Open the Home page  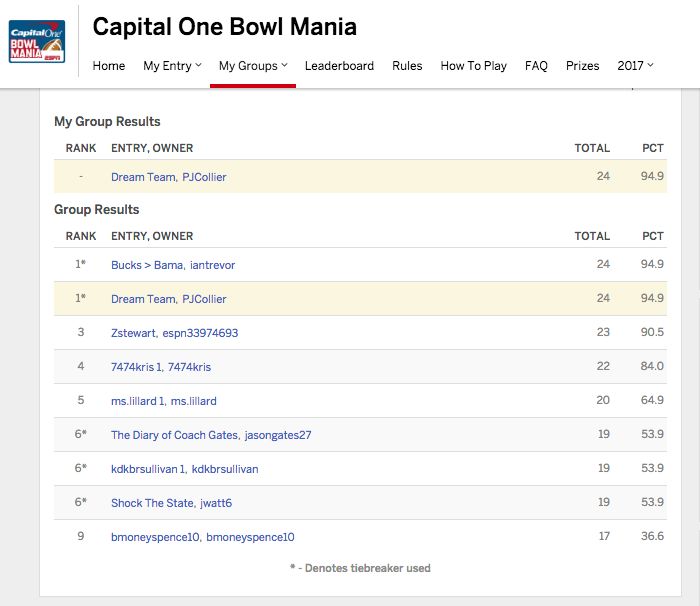coord(109,66)
